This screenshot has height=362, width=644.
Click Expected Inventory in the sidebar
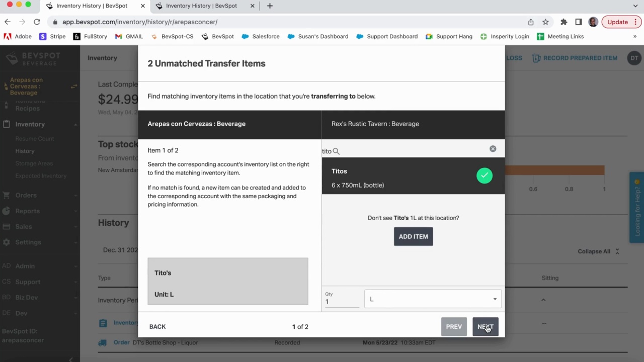coord(41,176)
